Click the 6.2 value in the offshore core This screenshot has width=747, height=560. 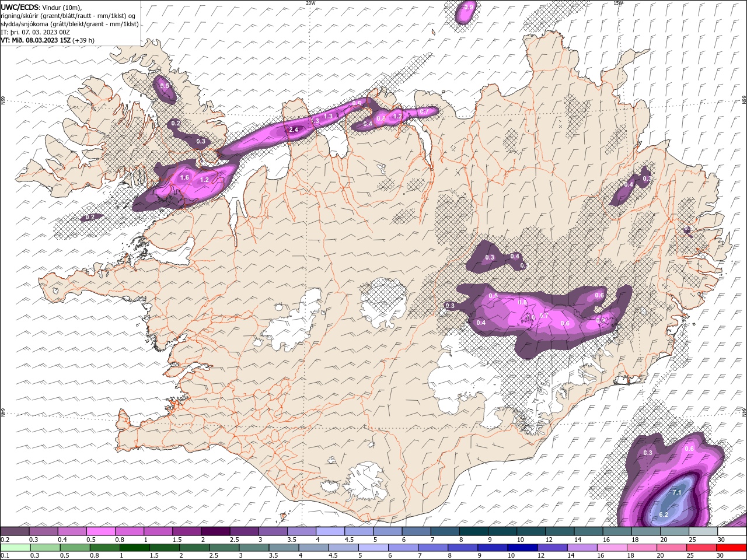point(663,514)
